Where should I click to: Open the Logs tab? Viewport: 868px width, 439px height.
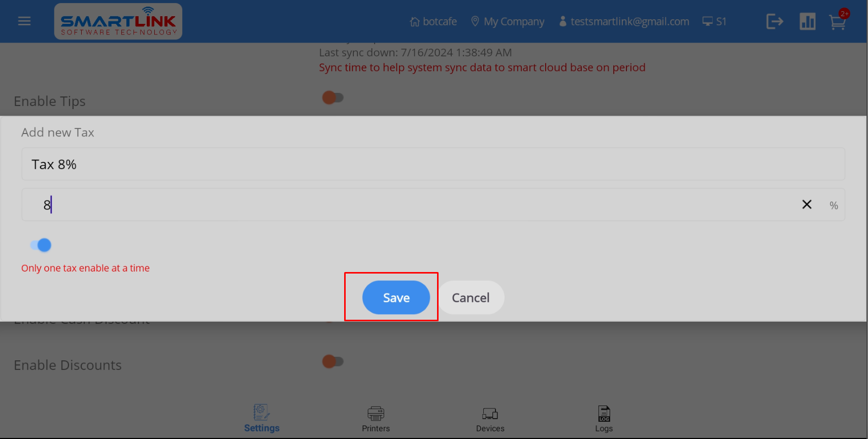tap(604, 419)
